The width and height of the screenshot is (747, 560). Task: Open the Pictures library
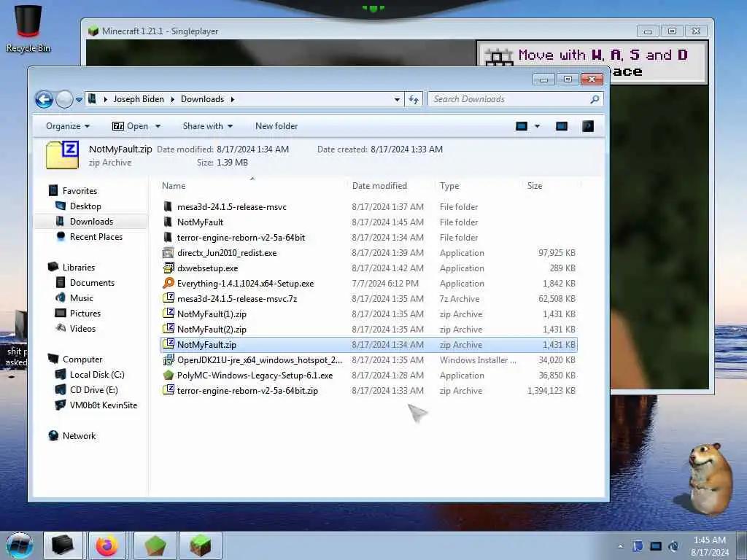(78, 314)
